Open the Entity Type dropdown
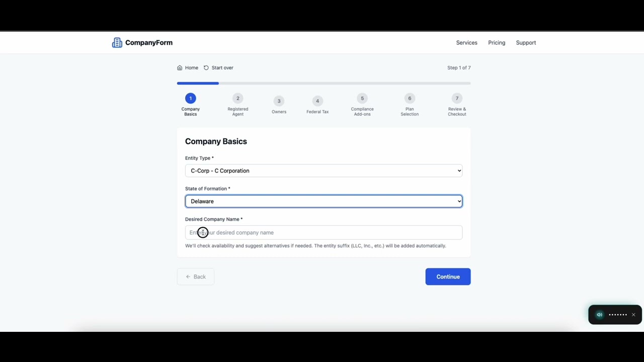Image resolution: width=644 pixels, height=362 pixels. click(x=324, y=171)
